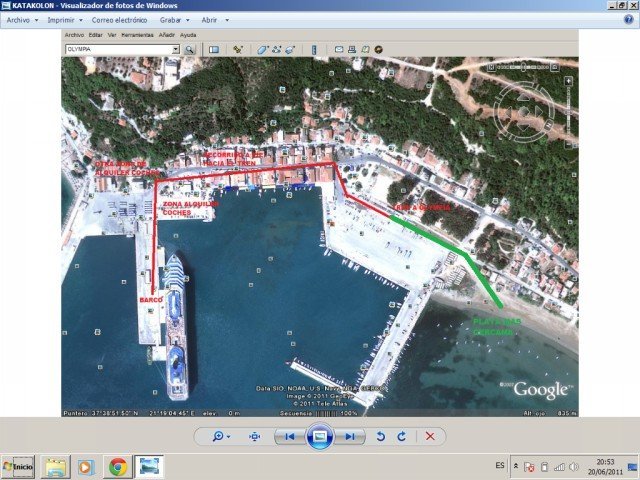Open the blue help question mark
Image resolution: width=640 pixels, height=480 pixels.
(629, 20)
